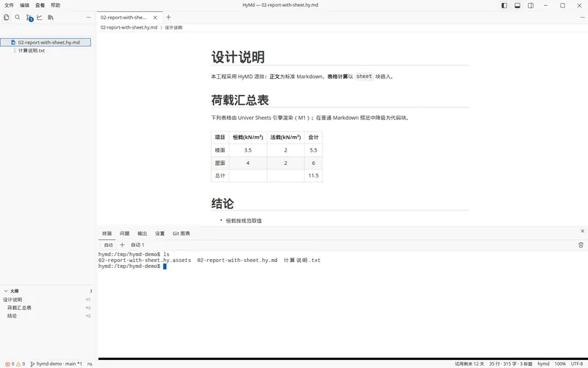
Task: Click the 11.5 total cell
Action: [x=314, y=176]
